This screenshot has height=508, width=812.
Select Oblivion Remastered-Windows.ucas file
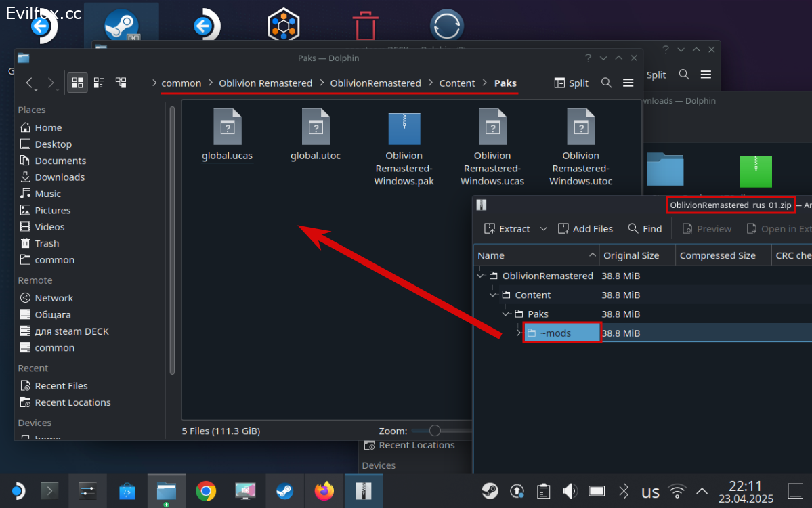tap(492, 147)
